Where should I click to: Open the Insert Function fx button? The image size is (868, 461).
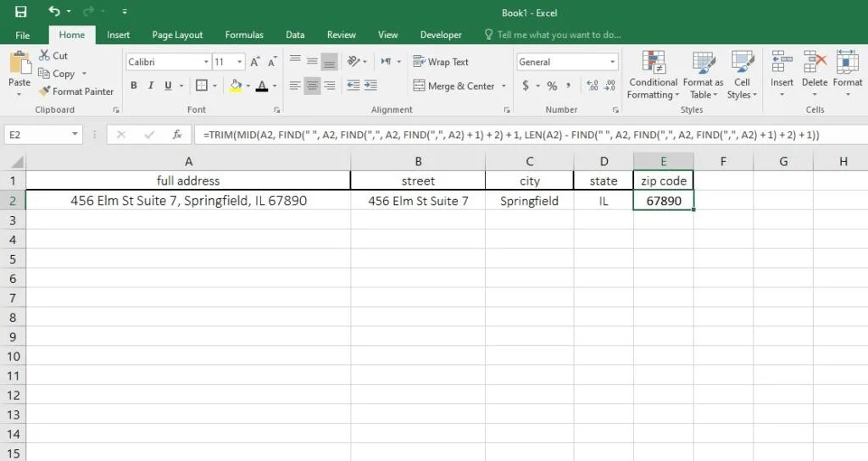click(x=177, y=135)
